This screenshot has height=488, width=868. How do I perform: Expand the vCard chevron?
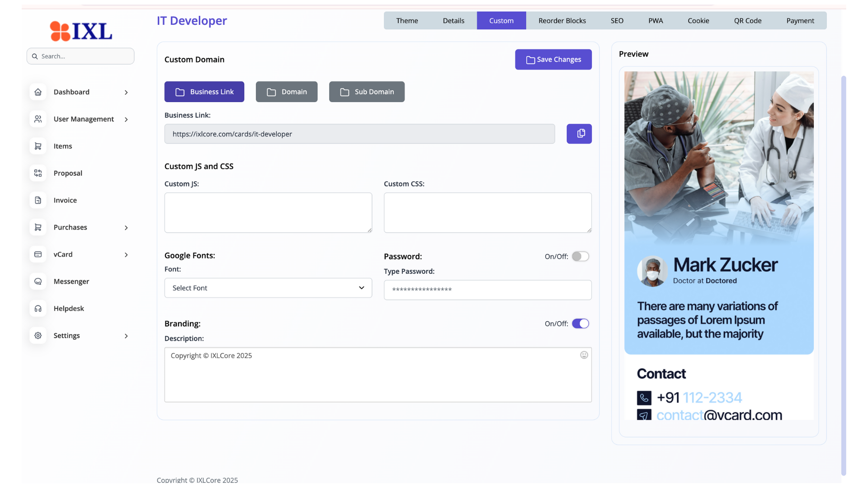click(126, 255)
